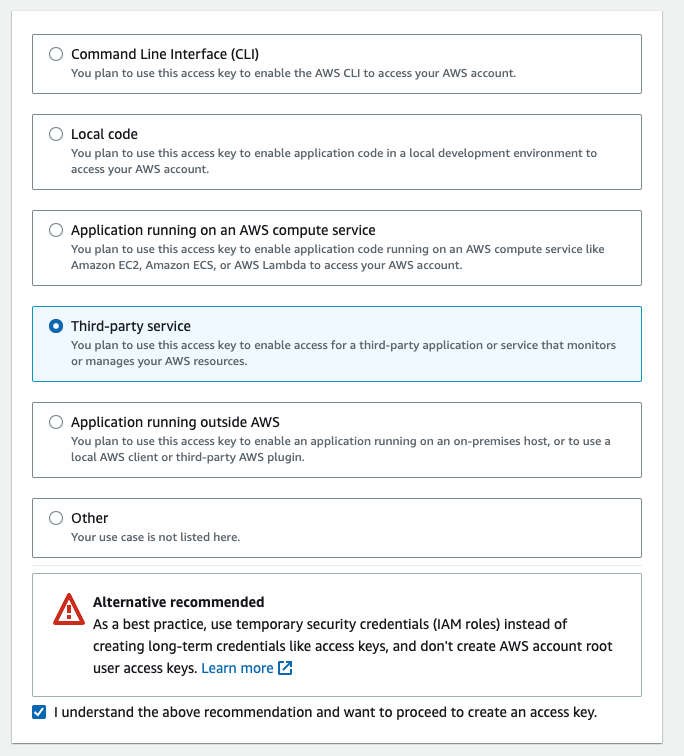
Task: Click the Application running outside AWS title
Action: coord(175,422)
